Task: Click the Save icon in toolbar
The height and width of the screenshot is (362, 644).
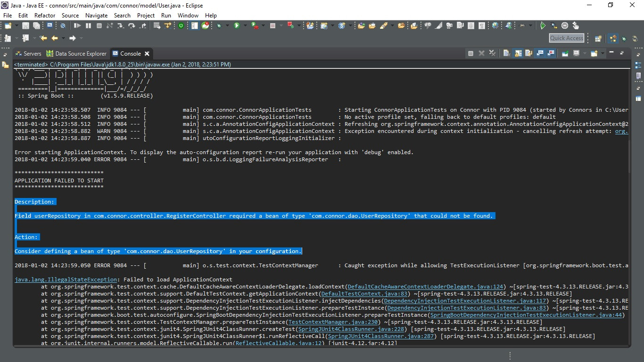Action: coord(25,25)
